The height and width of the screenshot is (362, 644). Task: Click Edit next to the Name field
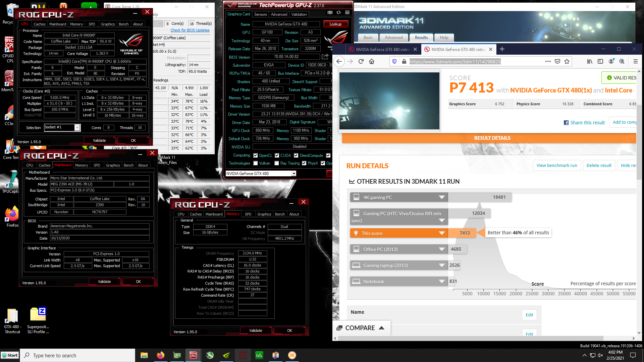tap(529, 315)
